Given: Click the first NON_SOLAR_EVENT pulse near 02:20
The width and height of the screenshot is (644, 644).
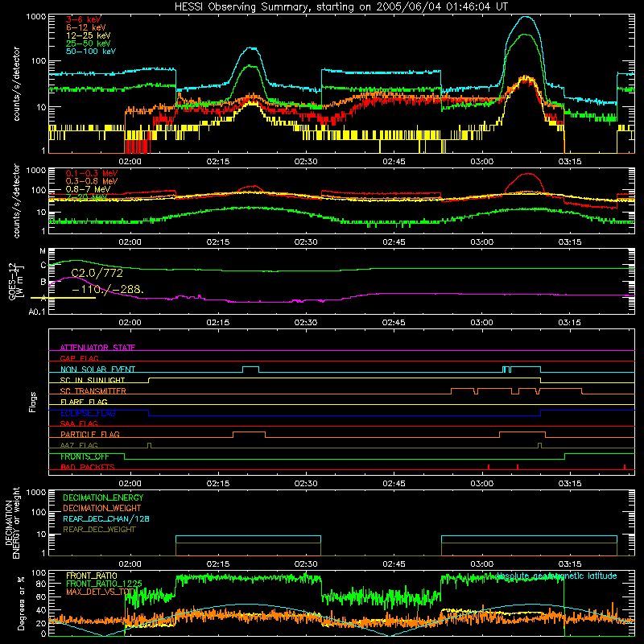Looking at the screenshot, I should [x=250, y=368].
